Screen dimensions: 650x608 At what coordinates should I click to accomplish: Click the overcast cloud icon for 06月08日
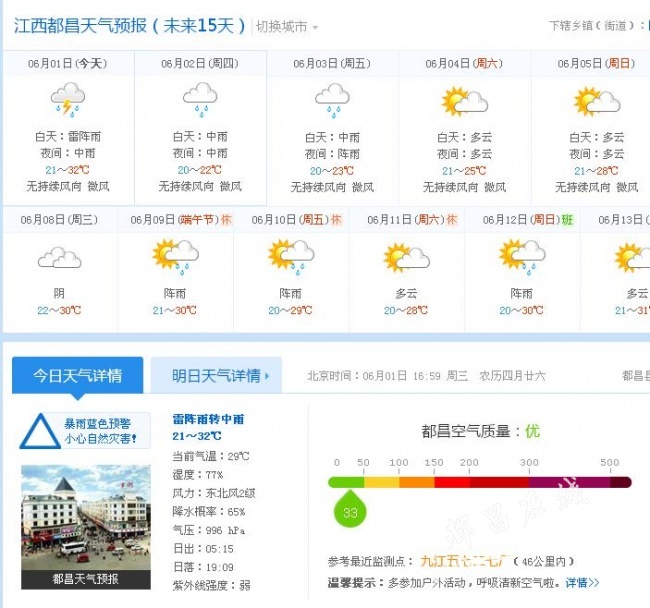(60, 257)
